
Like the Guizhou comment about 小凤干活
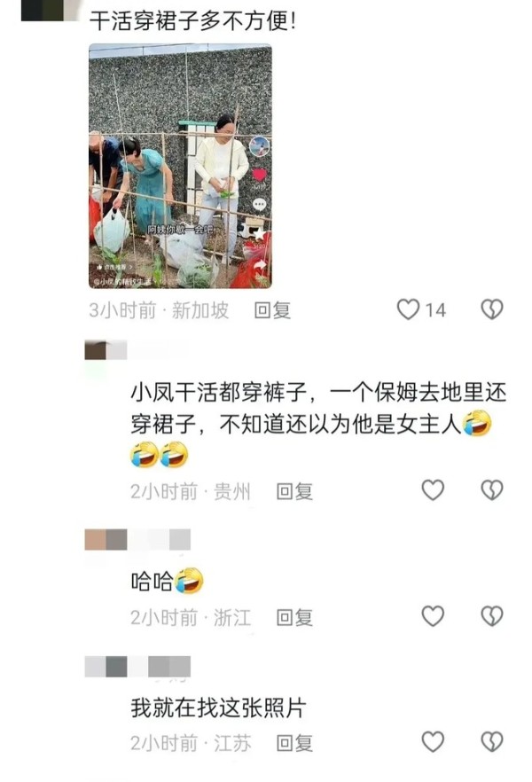tap(433, 490)
